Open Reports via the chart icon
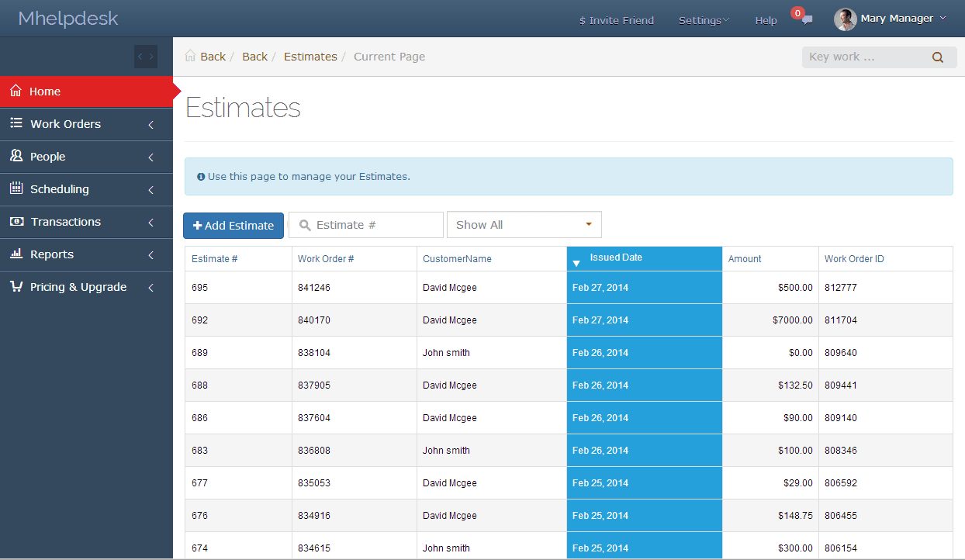The height and width of the screenshot is (560, 965). [16, 254]
